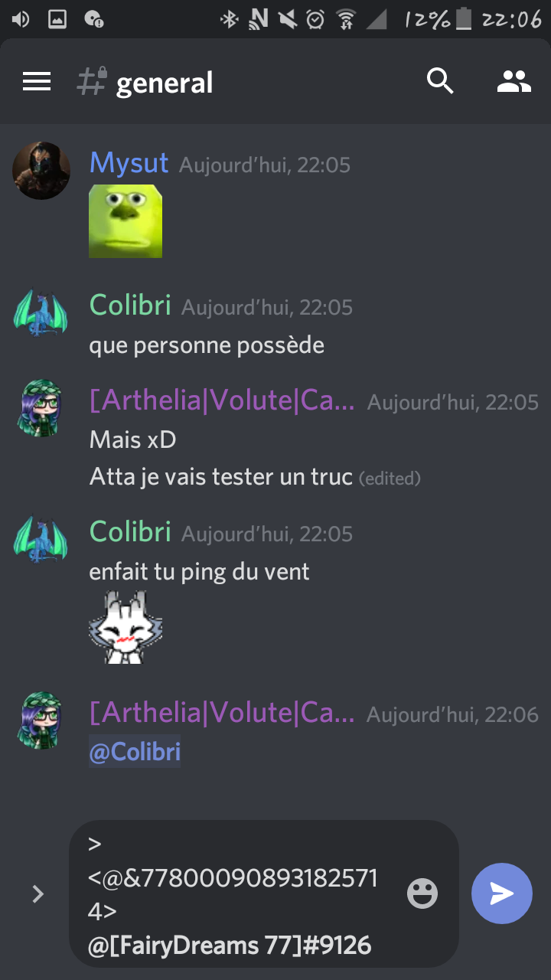Select the username above 'enfait tu ping du vent'
This screenshot has width=551, height=980.
click(130, 531)
